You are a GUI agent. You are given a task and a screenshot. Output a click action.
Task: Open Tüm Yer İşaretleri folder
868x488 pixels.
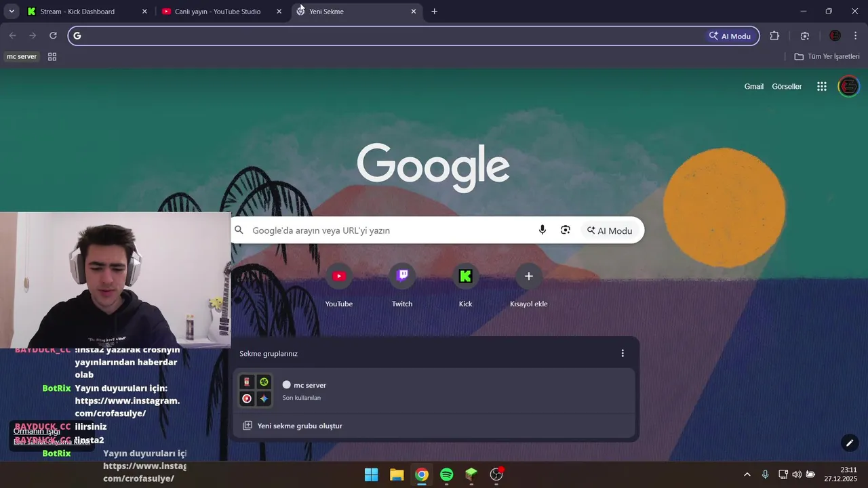click(827, 56)
